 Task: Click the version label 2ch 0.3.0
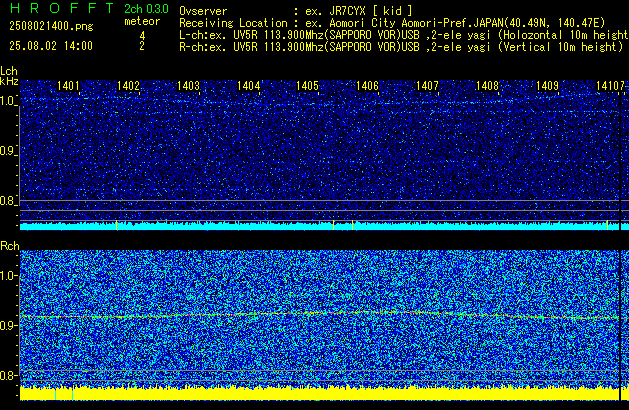click(x=146, y=9)
